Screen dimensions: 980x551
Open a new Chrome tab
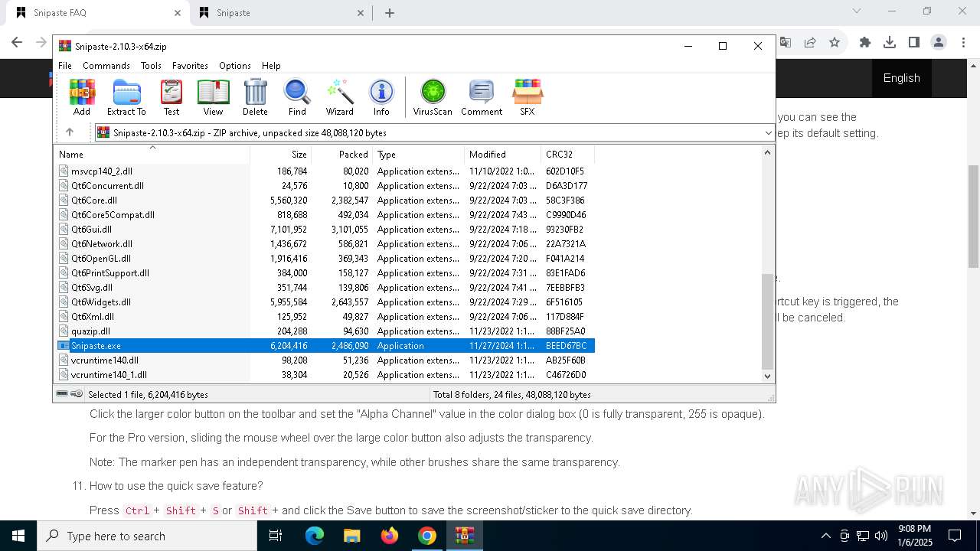[x=390, y=13]
